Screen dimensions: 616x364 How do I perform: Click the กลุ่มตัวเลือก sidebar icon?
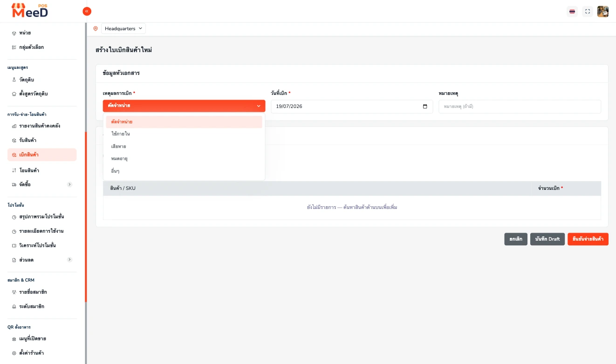click(x=14, y=47)
